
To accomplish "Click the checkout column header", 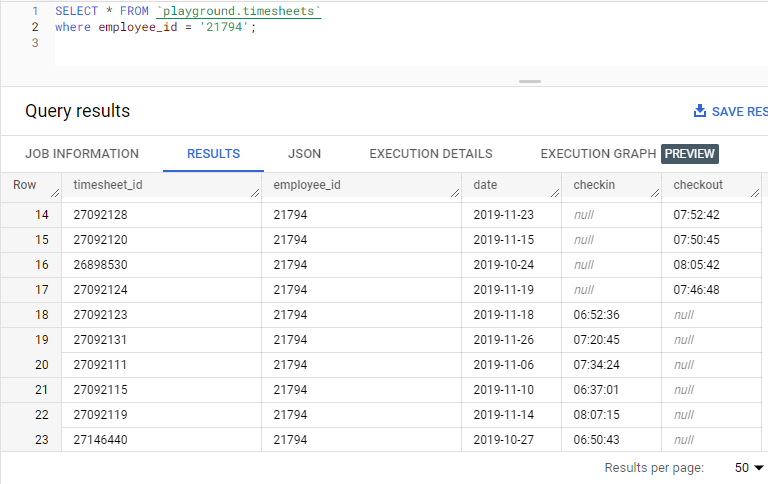I will (x=697, y=185).
